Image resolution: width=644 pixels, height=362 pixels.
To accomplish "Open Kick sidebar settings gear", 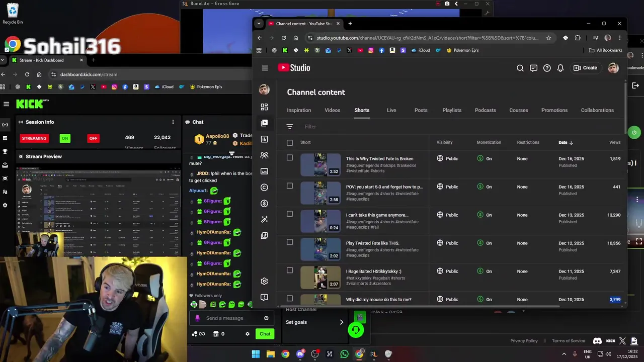I will coord(5,205).
